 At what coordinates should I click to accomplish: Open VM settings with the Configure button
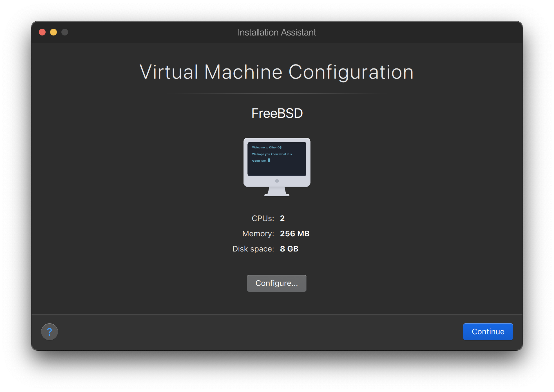(x=276, y=283)
